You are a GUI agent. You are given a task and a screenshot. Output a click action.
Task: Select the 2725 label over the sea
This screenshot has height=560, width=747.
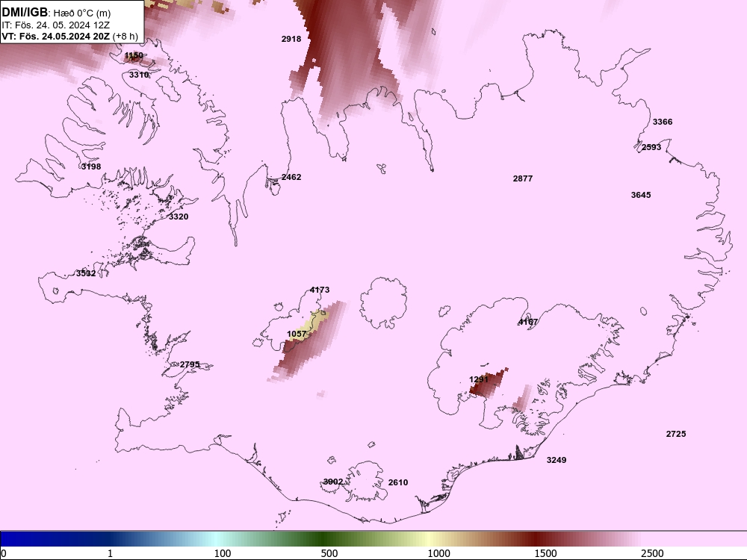coord(676,434)
